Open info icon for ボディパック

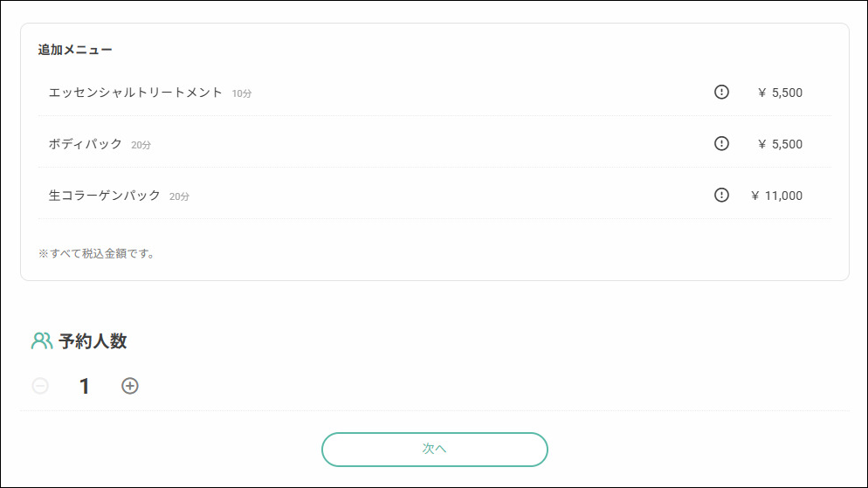pos(721,143)
